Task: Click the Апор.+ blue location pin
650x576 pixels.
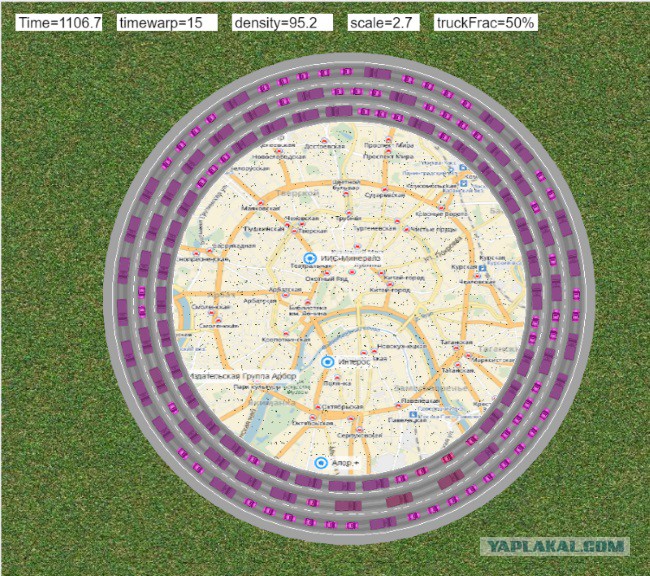Action: [321, 463]
